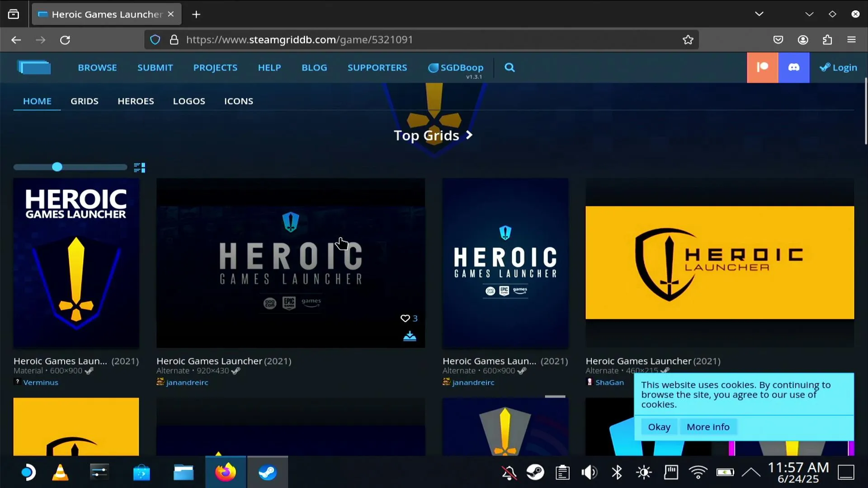Open the Patreon icon button
Viewport: 868px width, 488px height.
(x=762, y=67)
